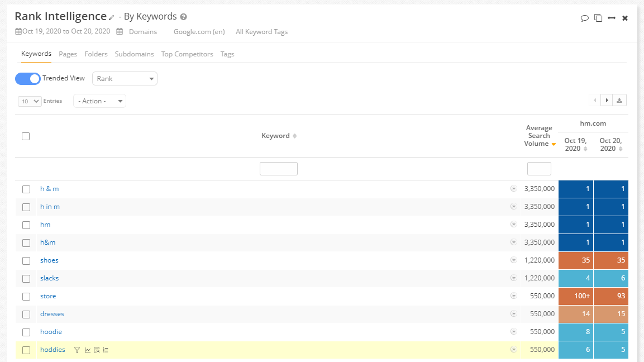
Task: Select the 'h & m' row checkbox
Action: (26, 189)
